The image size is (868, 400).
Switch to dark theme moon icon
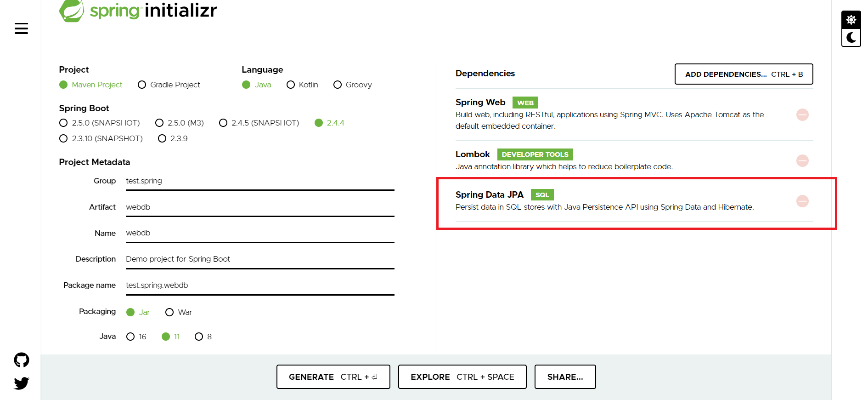[x=851, y=38]
